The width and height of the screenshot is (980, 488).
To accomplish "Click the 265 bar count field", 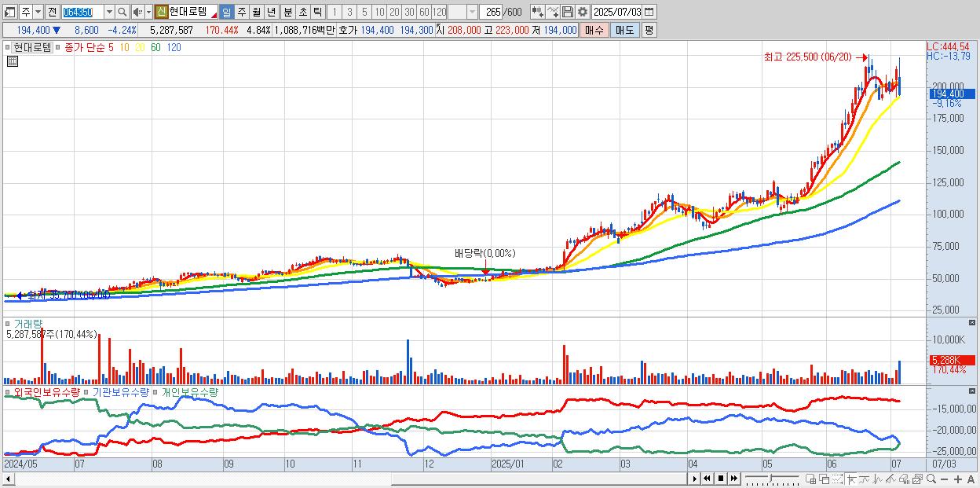I will 491,12.
